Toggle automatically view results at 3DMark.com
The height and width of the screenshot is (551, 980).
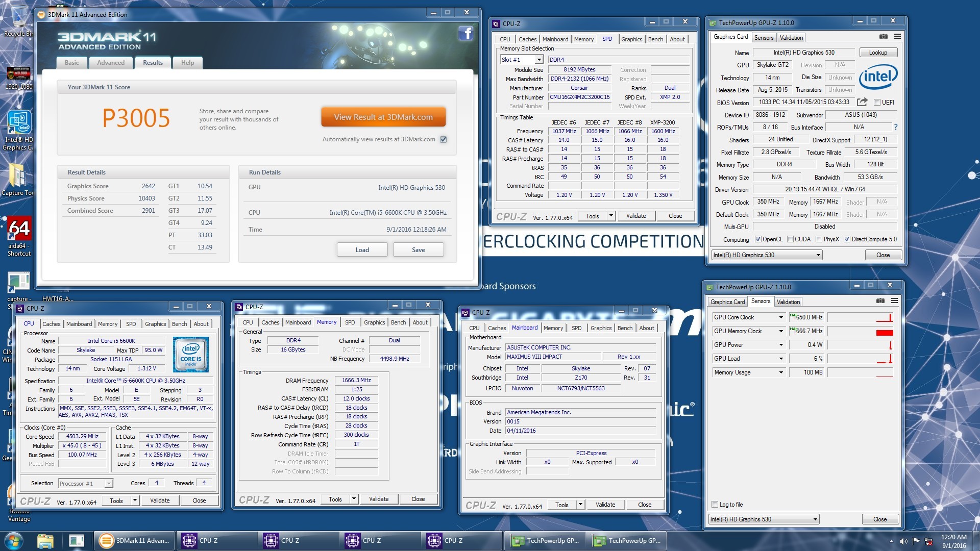[x=444, y=139]
